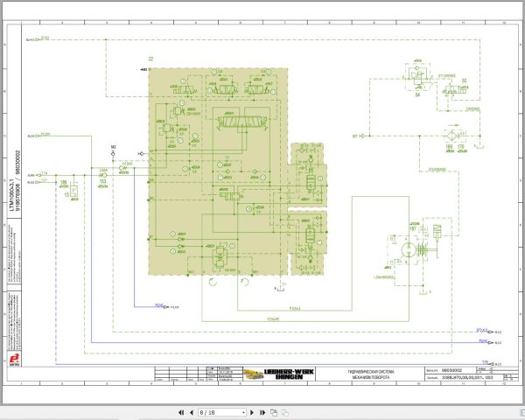
Task: Click drawing number '98030002' in title block
Action: pyautogui.click(x=452, y=370)
